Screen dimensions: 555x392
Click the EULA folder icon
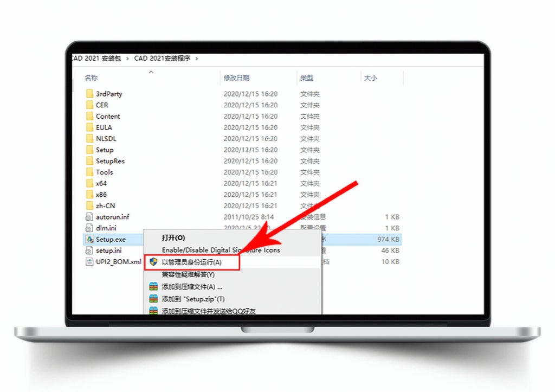click(x=89, y=127)
